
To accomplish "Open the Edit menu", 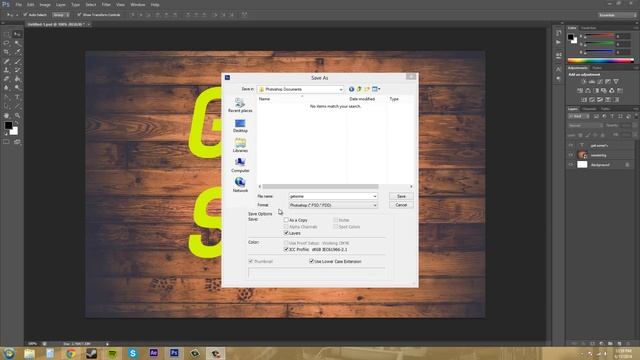I will click(31, 4).
